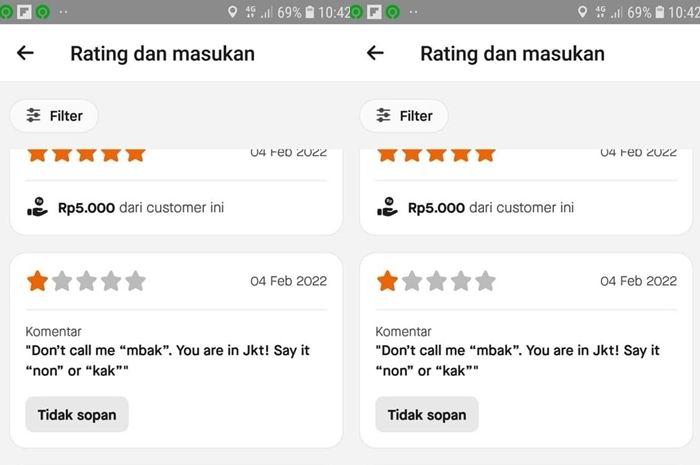Open the Filter options in the right screenshot
This screenshot has height=465, width=700.
click(x=404, y=116)
